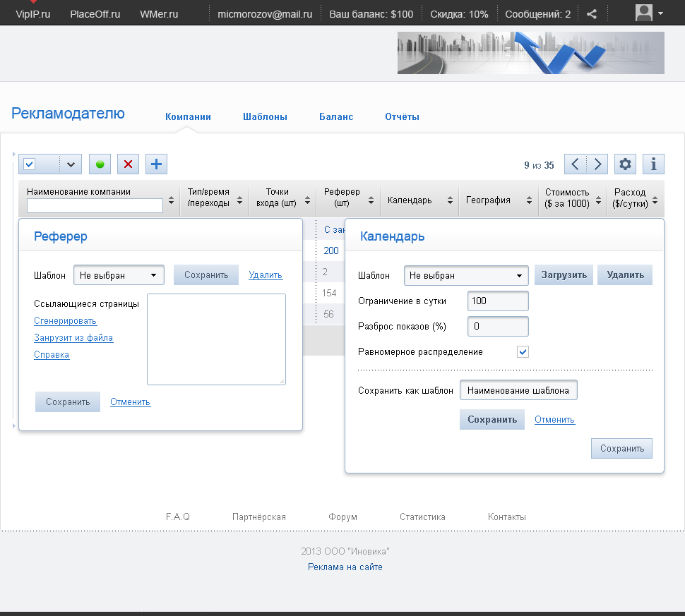This screenshot has width=685, height=616.
Task: Open the Форум footer link
Action: (x=343, y=517)
